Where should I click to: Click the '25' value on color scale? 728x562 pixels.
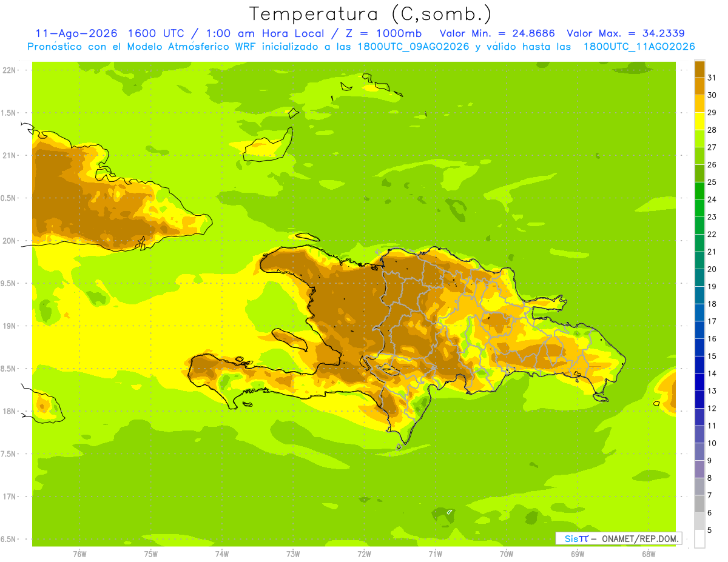pos(712,182)
